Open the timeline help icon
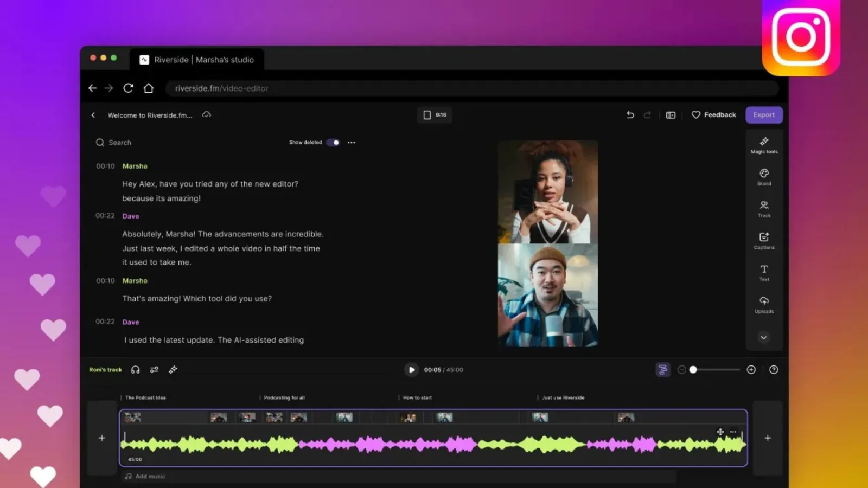The height and width of the screenshot is (488, 868). 774,370
